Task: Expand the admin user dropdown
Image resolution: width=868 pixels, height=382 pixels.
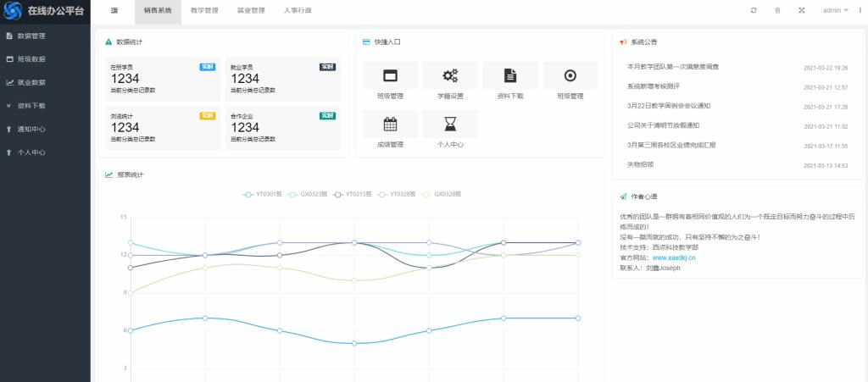Action: point(835,10)
